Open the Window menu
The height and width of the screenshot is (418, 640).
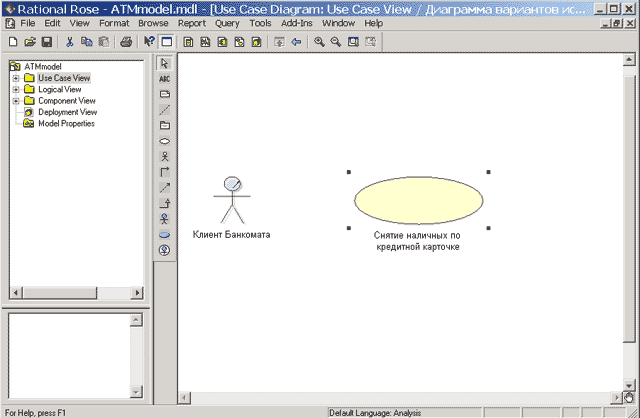click(338, 23)
